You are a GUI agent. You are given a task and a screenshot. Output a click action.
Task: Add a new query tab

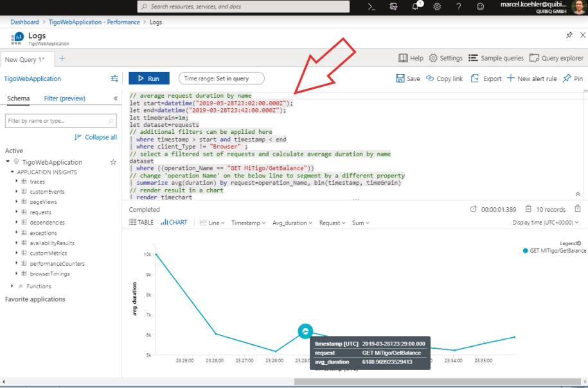coord(62,59)
